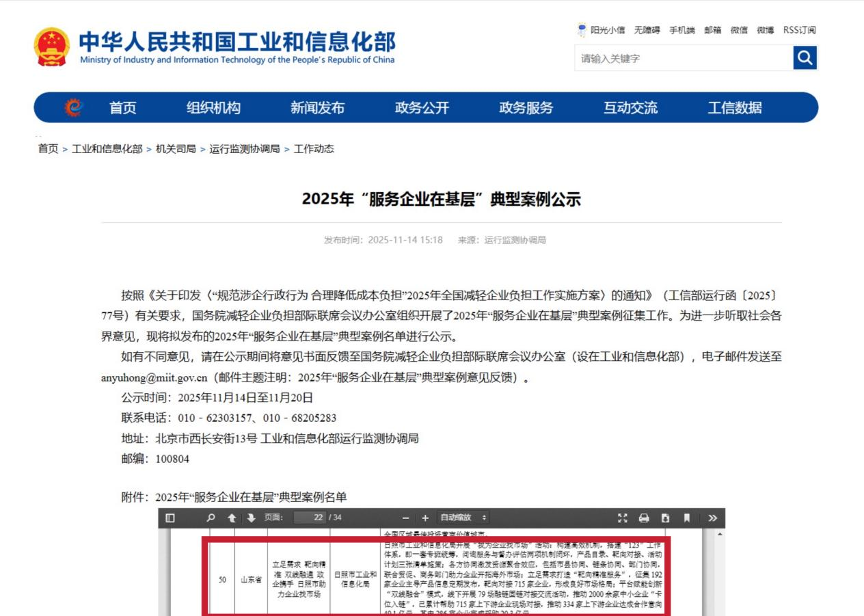Download the PDF attachment
Screen dimensions: 864x616
click(665, 518)
